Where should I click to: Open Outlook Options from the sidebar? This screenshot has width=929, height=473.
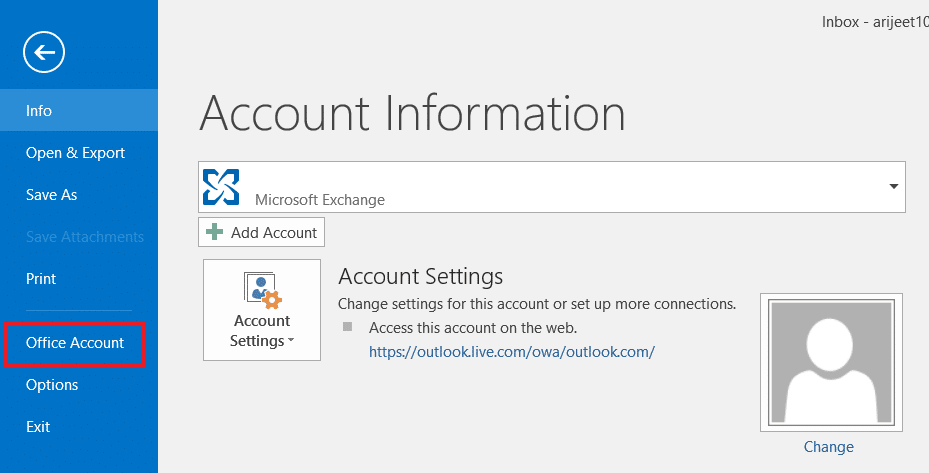(x=52, y=385)
